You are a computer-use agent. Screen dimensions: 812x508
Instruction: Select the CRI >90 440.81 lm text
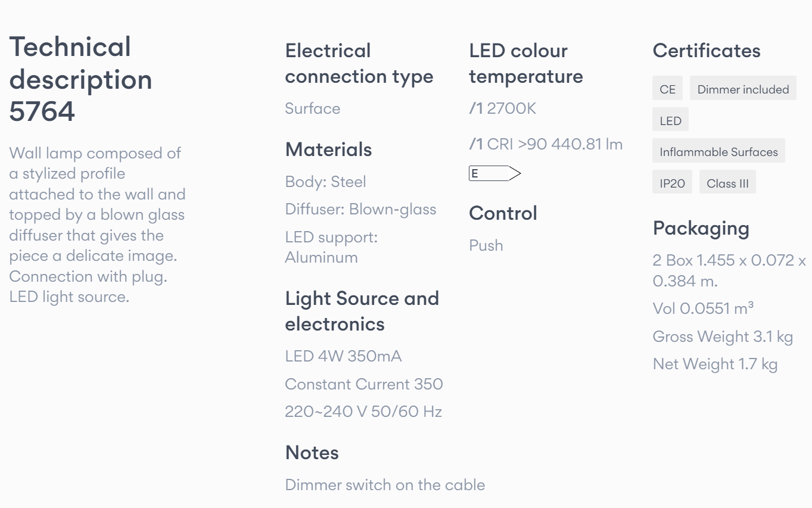555,144
